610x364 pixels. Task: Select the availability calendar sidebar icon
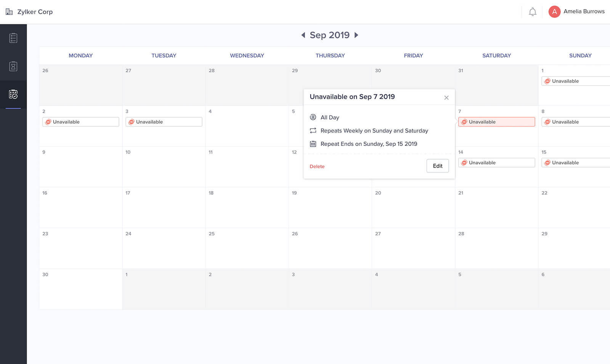[13, 94]
